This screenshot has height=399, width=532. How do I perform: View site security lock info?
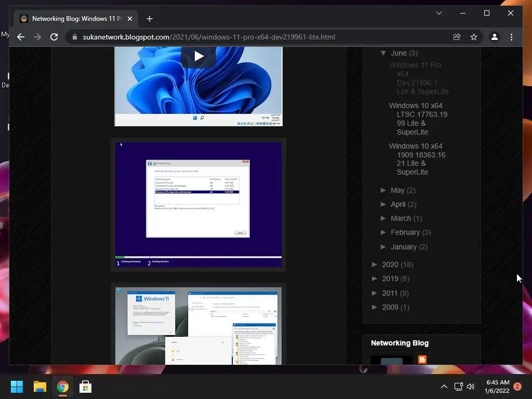[75, 37]
